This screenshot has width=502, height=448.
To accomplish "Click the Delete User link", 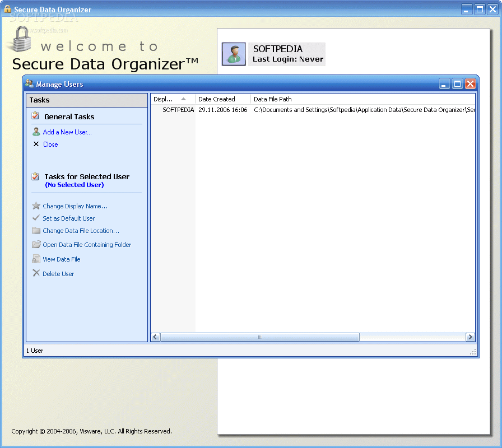I will pyautogui.click(x=58, y=274).
